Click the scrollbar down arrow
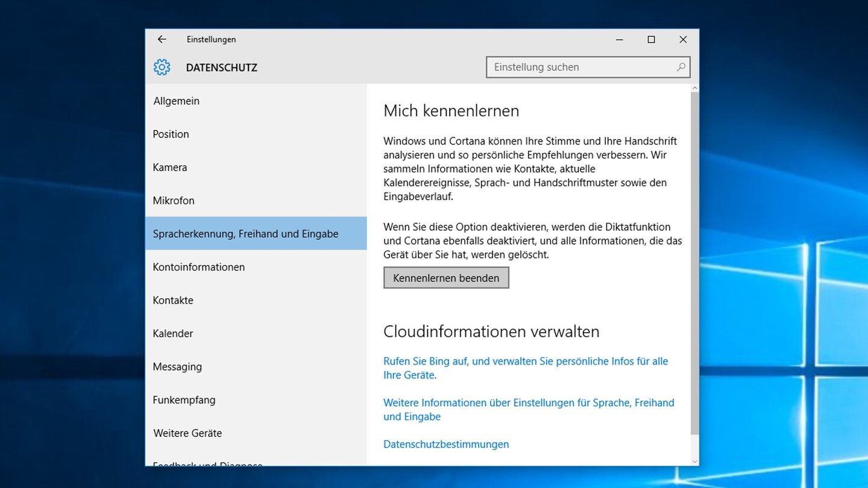This screenshot has height=488, width=868. pos(694,461)
